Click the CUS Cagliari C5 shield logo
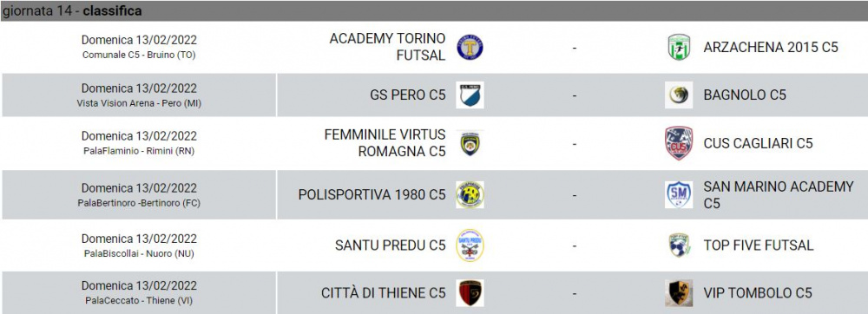Screen dimensions: 868x314 [679, 143]
